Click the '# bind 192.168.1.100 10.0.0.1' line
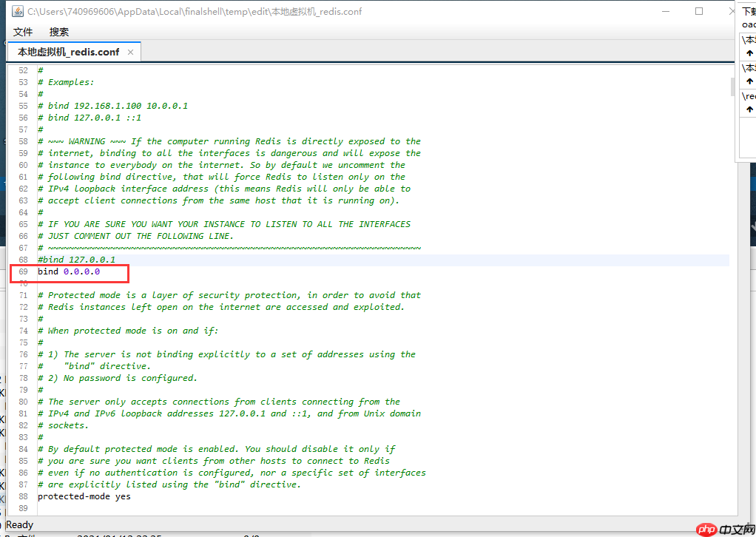The width and height of the screenshot is (756, 537). pyautogui.click(x=113, y=106)
